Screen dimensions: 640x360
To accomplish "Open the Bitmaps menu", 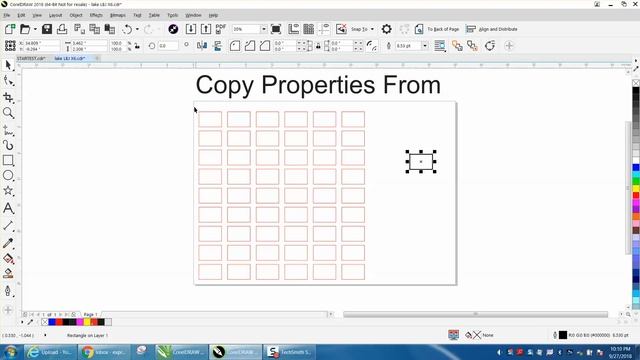I will click(118, 15).
